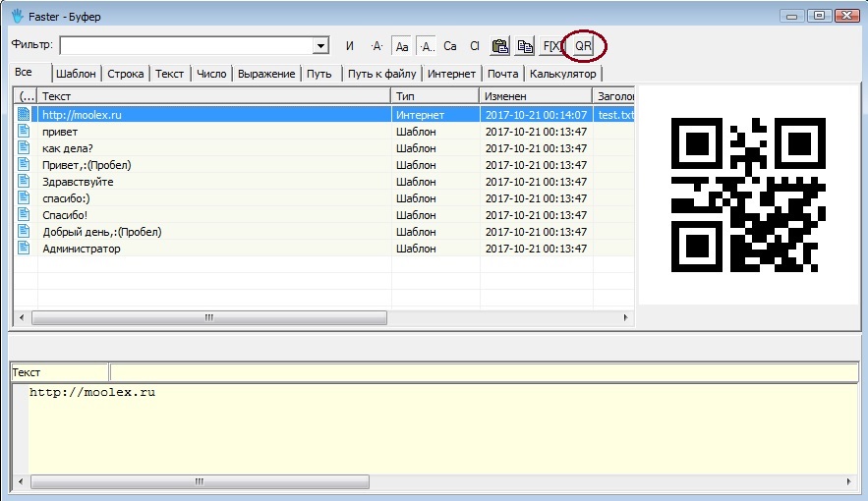Switch to the Почта tab
Screen dimensions: 868x501
(502, 74)
